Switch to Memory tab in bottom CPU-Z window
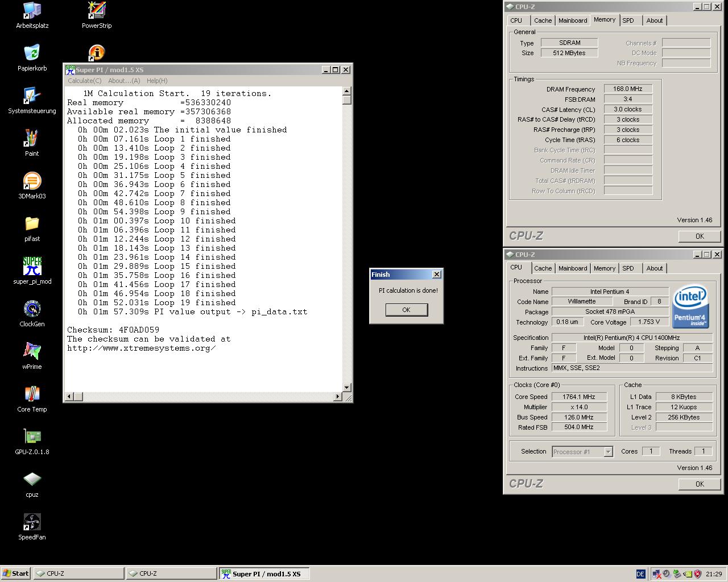 point(604,268)
